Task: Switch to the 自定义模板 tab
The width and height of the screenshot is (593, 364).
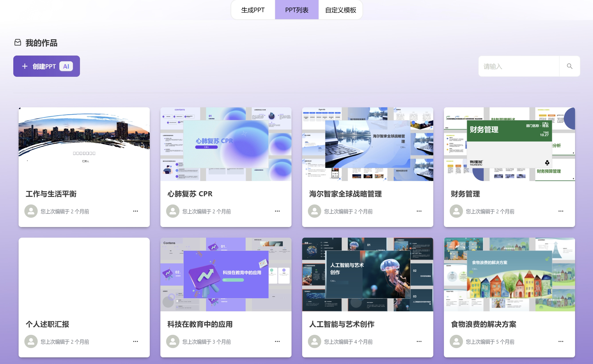Action: click(x=341, y=10)
